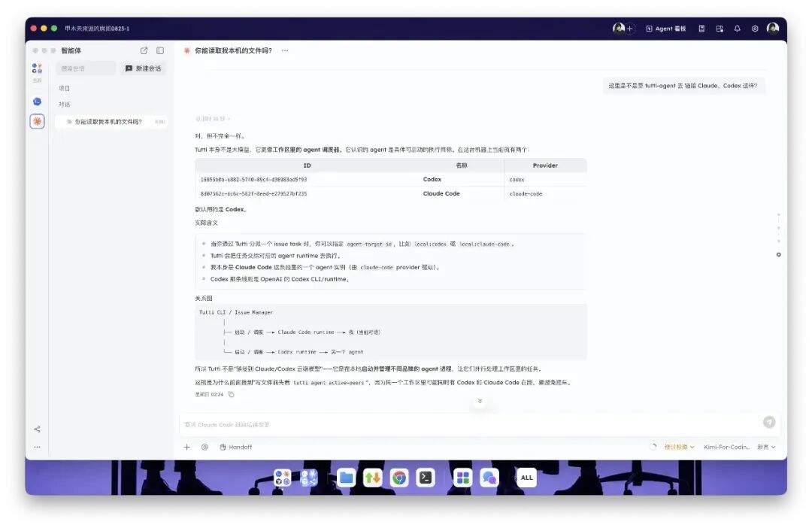Open the file manager folder in dock
812x528 pixels.
(x=347, y=478)
